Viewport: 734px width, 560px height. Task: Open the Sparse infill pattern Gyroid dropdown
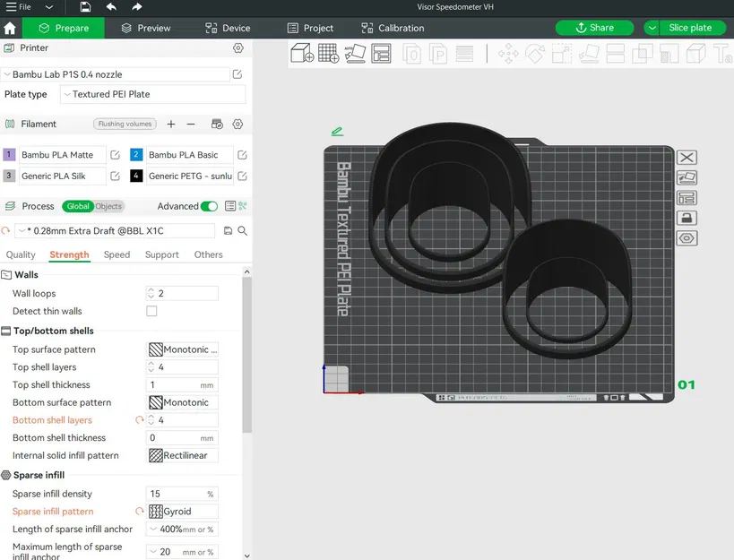183,512
